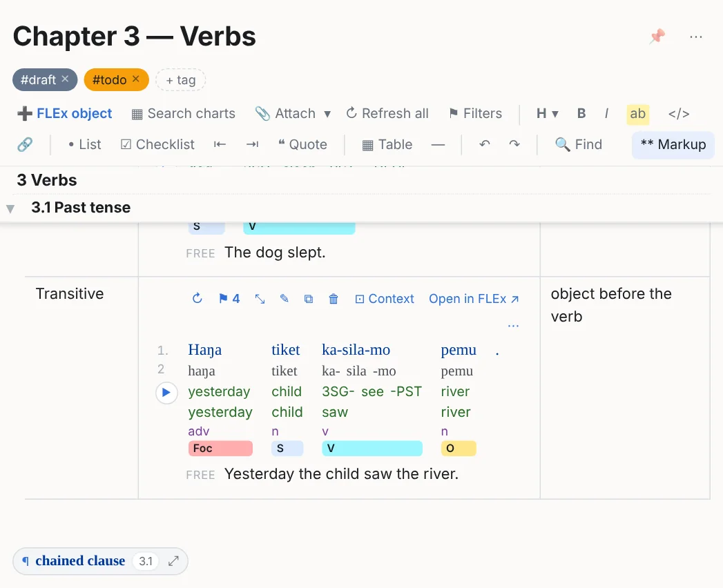Redo the last edit
723x588 pixels.
[x=514, y=145]
